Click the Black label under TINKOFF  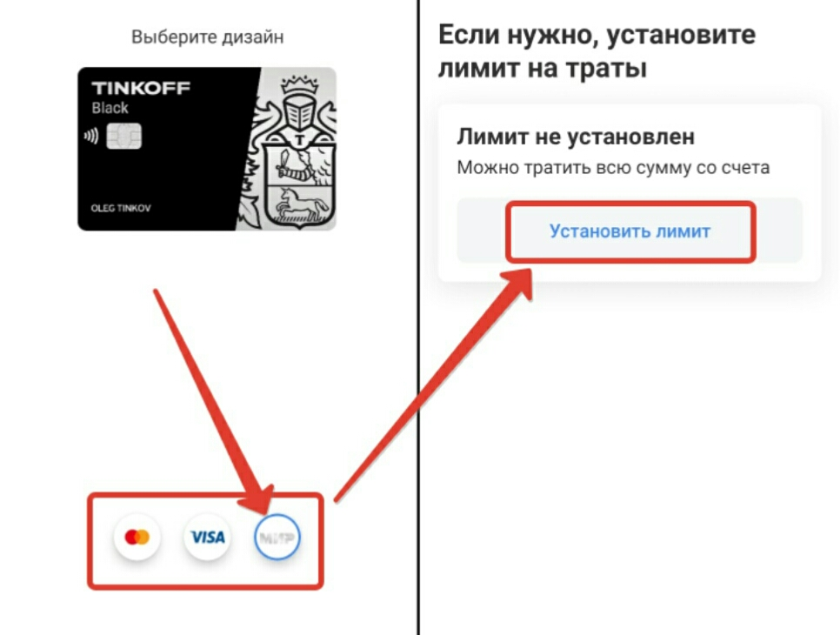[x=110, y=108]
